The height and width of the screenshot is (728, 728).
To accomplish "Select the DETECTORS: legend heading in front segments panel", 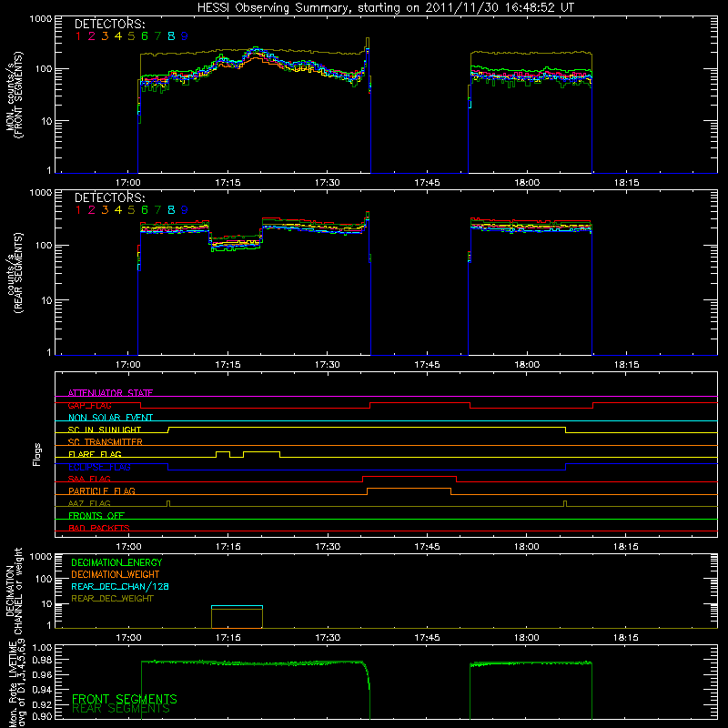I will [109, 24].
